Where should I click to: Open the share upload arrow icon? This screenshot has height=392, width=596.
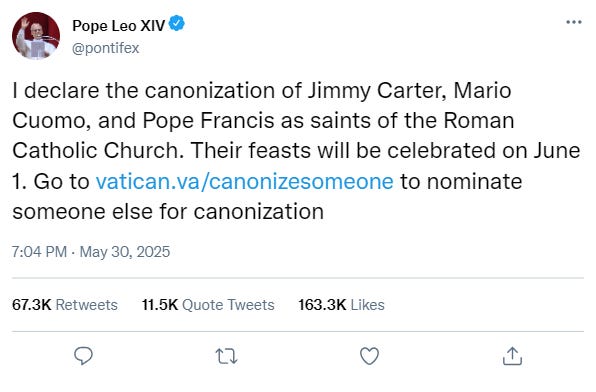[x=512, y=356]
